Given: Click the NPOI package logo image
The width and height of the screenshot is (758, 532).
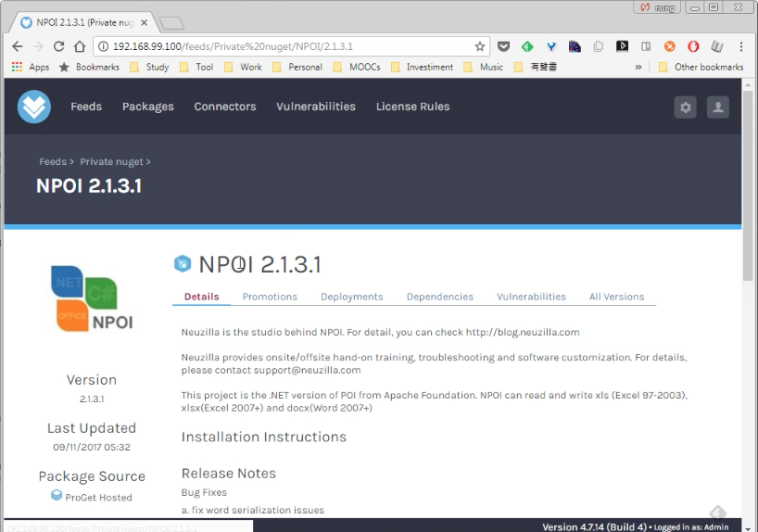Looking at the screenshot, I should click(92, 298).
